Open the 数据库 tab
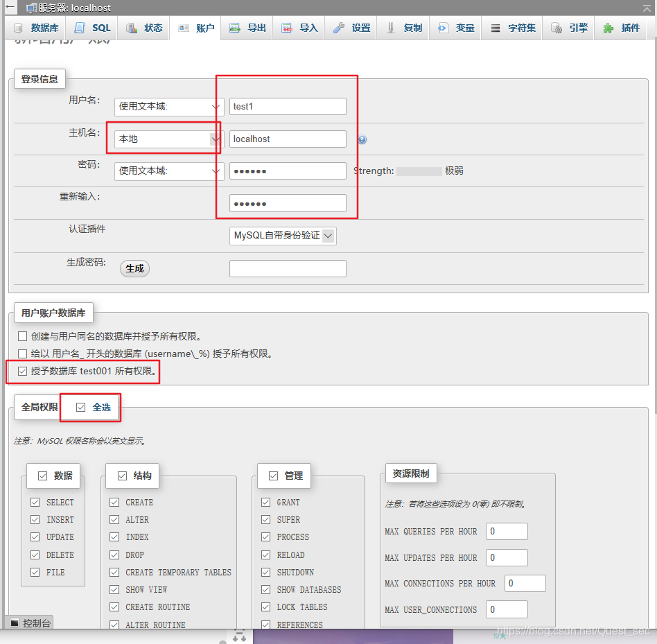The height and width of the screenshot is (644, 657). pos(37,28)
